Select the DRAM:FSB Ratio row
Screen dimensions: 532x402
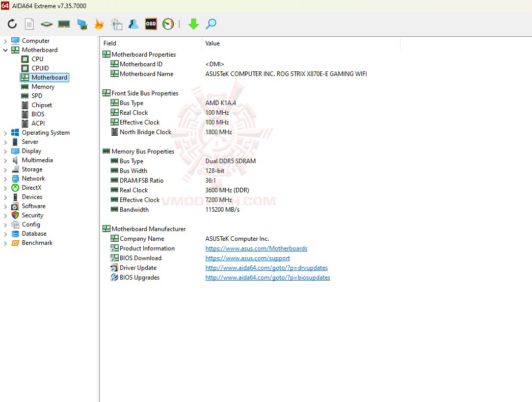click(x=163, y=181)
